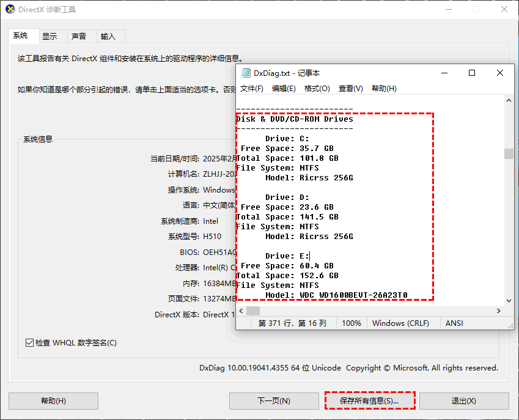
Task: Click the 'Total Space: 101.8 GB' line
Action: [287, 158]
